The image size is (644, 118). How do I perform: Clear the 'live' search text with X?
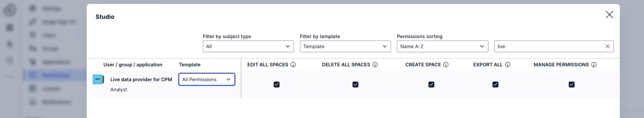click(607, 46)
